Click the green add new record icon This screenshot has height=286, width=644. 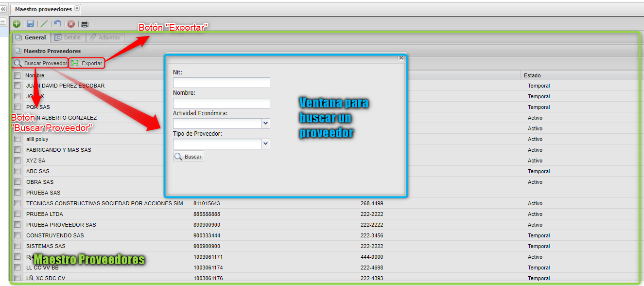pyautogui.click(x=17, y=23)
